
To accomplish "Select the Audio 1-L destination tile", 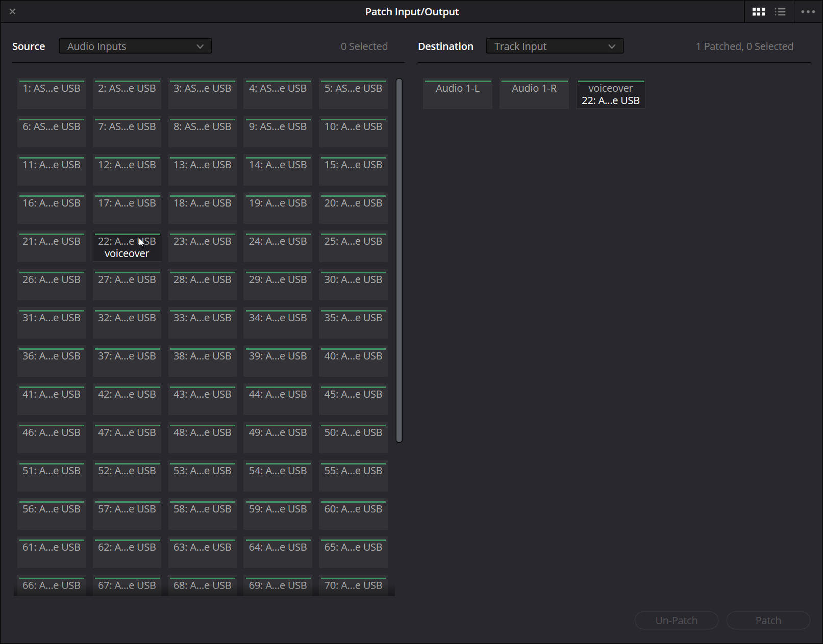I will pyautogui.click(x=458, y=94).
